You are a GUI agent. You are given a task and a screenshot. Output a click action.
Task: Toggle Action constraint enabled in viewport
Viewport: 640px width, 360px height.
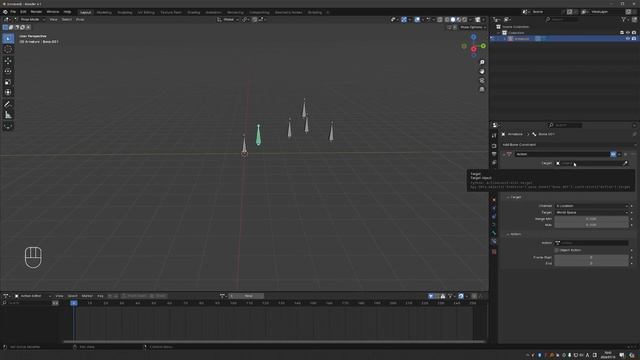[613, 154]
